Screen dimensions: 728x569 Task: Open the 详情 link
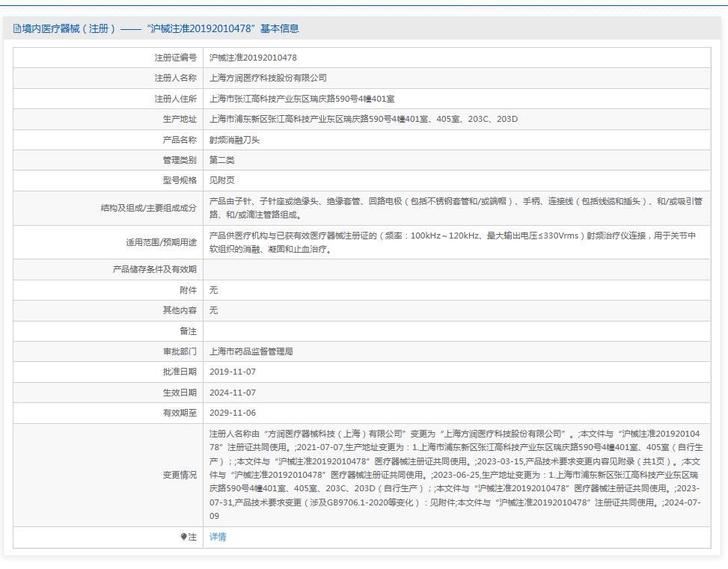tap(217, 537)
